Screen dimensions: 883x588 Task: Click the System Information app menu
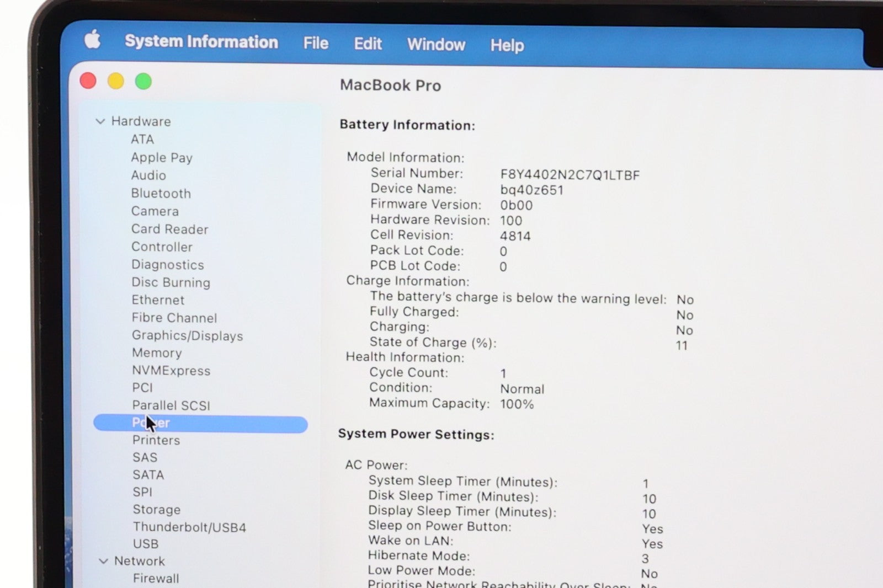[x=201, y=41]
